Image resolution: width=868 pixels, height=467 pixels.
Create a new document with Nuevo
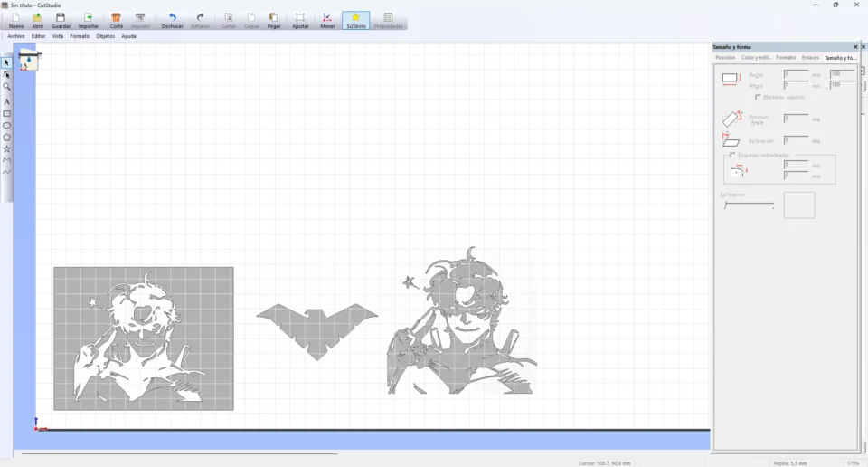(x=16, y=21)
